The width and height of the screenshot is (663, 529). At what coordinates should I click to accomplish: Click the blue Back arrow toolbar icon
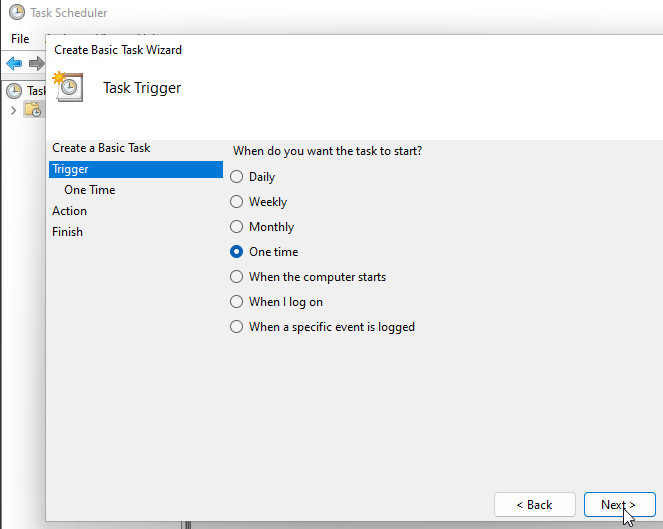tap(14, 63)
